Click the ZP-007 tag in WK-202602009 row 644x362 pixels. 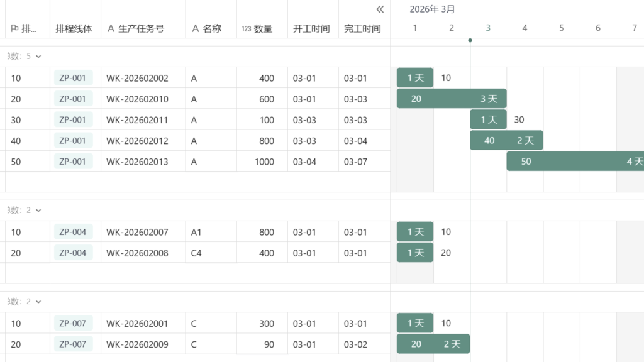pyautogui.click(x=73, y=344)
